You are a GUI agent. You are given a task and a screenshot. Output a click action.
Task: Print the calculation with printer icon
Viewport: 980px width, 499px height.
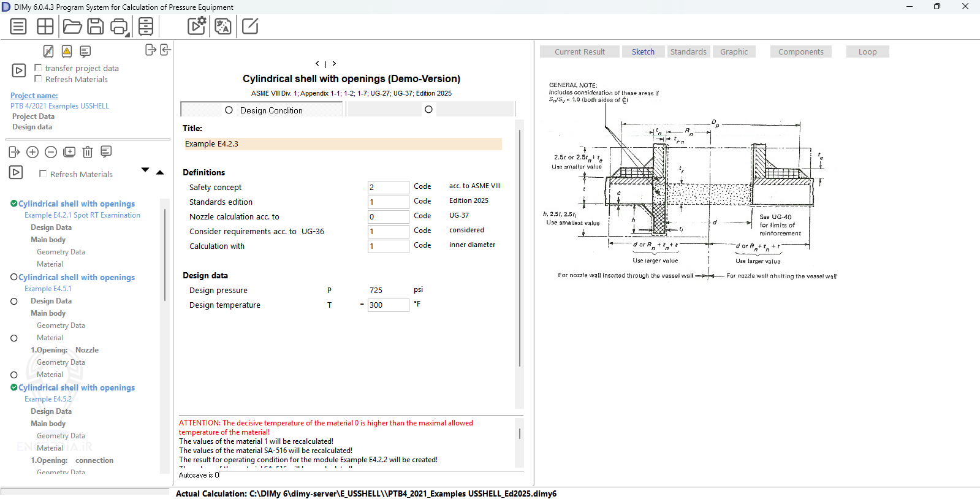pos(120,27)
